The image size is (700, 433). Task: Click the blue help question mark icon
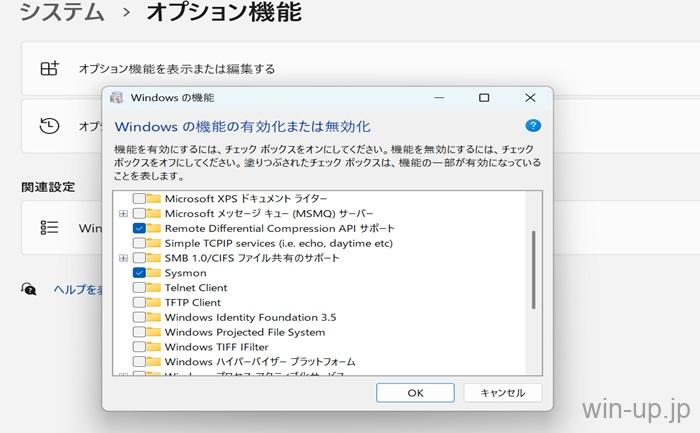pos(533,126)
